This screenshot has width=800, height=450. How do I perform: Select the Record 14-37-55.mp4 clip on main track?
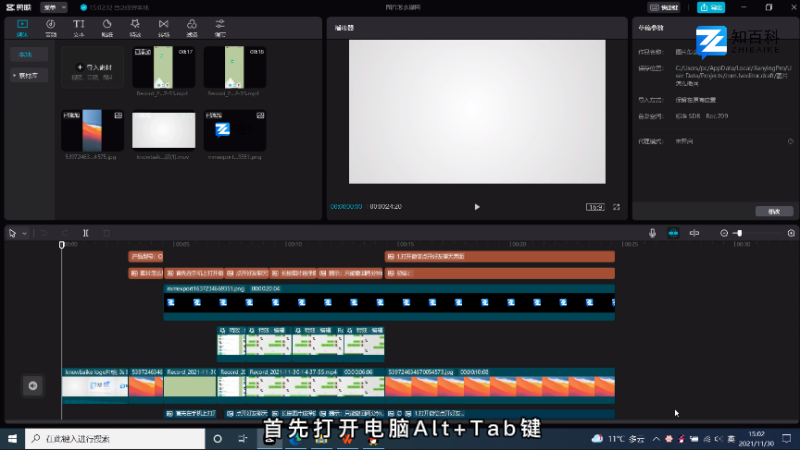[x=315, y=386]
